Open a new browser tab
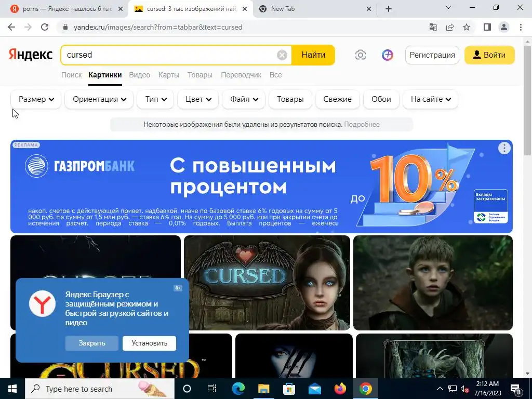 pos(389,9)
